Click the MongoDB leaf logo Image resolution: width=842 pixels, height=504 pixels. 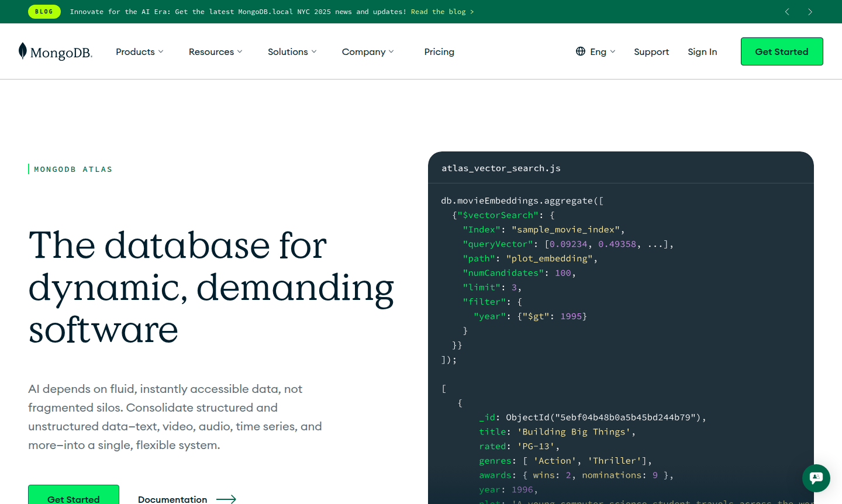point(22,51)
